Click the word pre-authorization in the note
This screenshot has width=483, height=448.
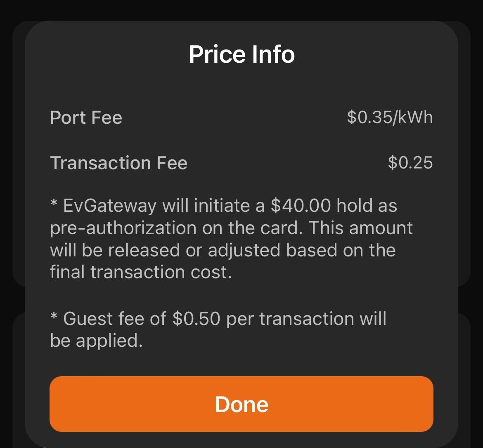pyautogui.click(x=123, y=228)
